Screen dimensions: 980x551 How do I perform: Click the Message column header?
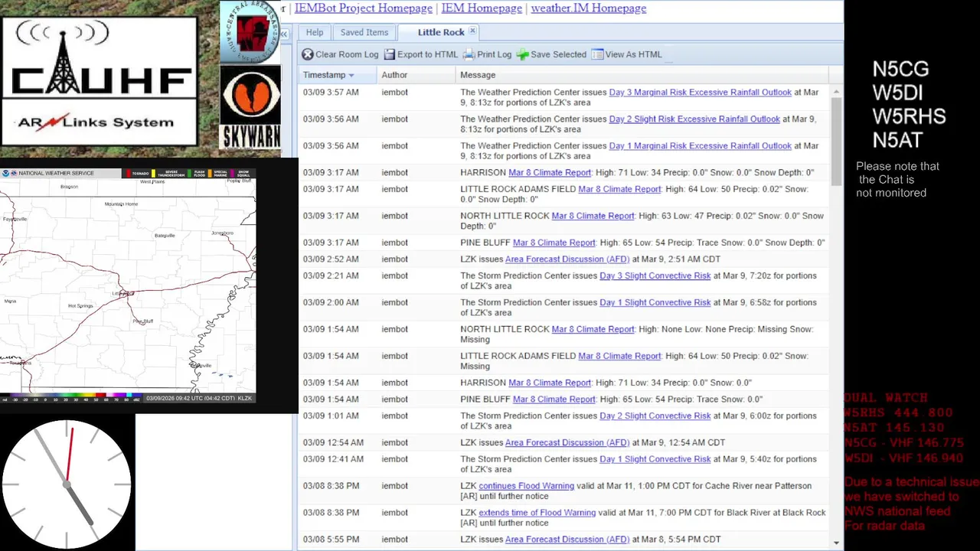tap(642, 75)
